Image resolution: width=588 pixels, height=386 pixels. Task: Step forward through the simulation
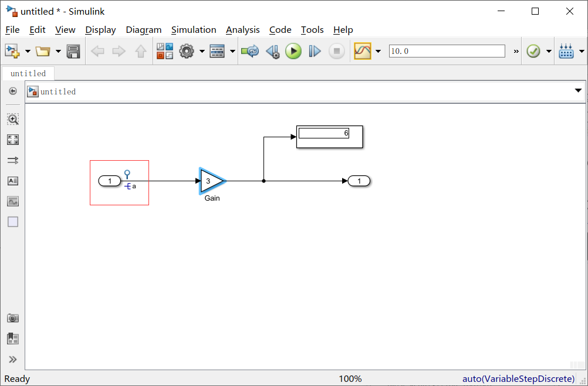click(x=314, y=51)
